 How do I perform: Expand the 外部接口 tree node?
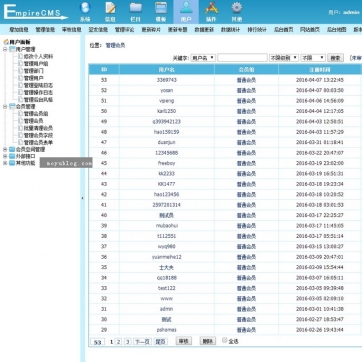[x=5, y=156]
